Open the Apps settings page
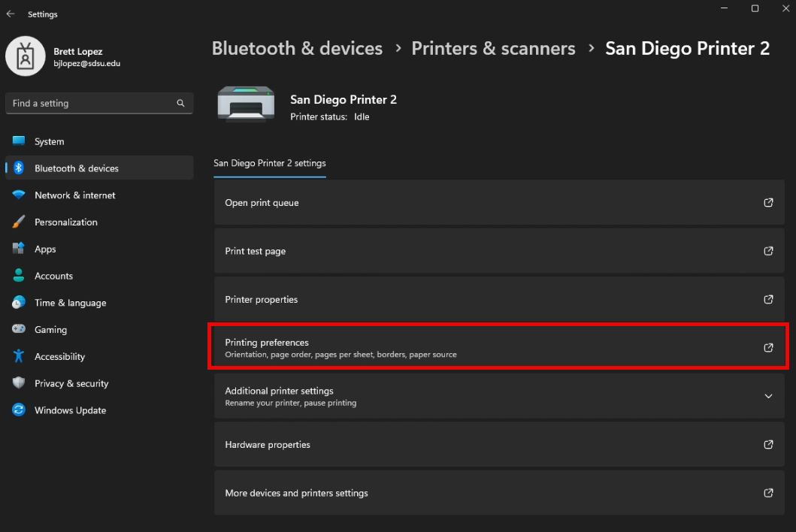This screenshot has width=796, height=532. point(45,249)
